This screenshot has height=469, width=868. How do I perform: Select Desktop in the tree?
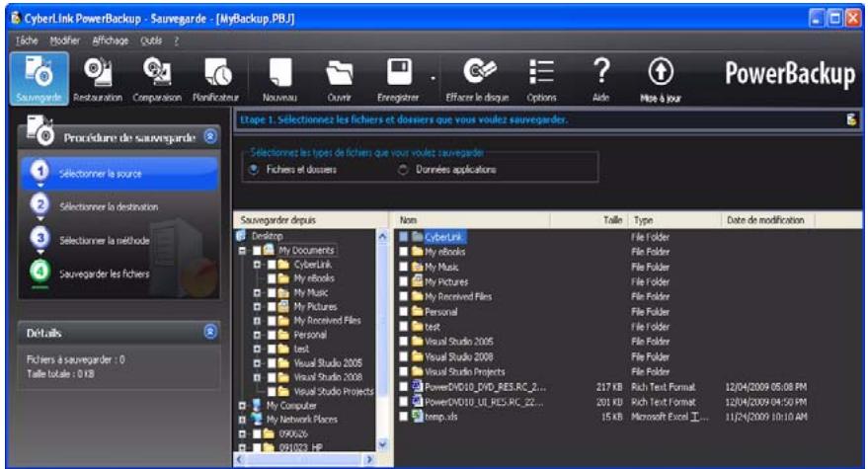267,236
